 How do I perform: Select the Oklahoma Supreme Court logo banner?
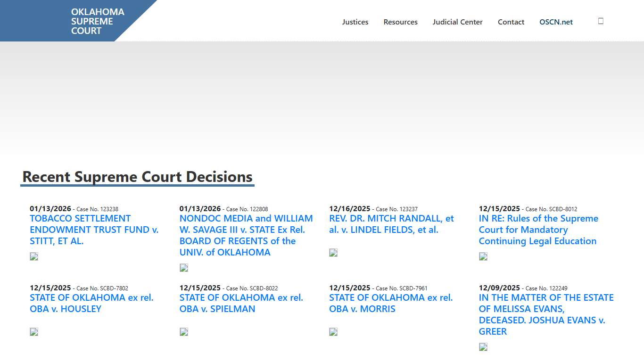98,21
